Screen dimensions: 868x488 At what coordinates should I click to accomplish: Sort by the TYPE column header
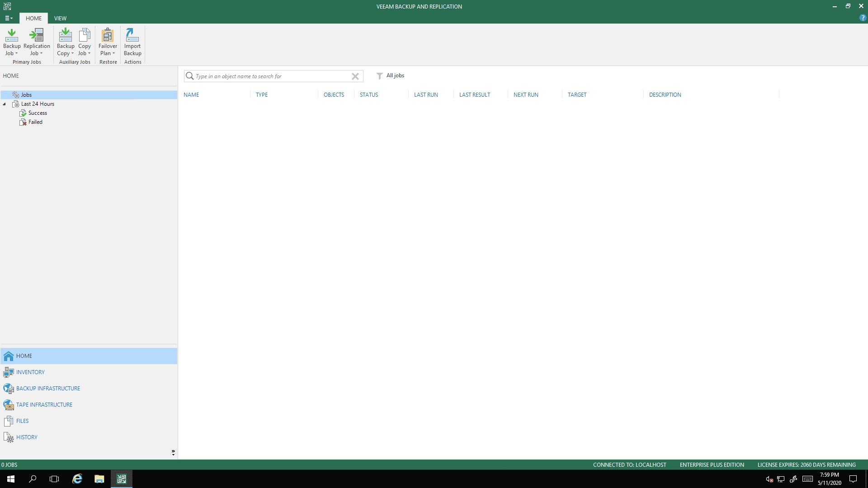(262, 95)
